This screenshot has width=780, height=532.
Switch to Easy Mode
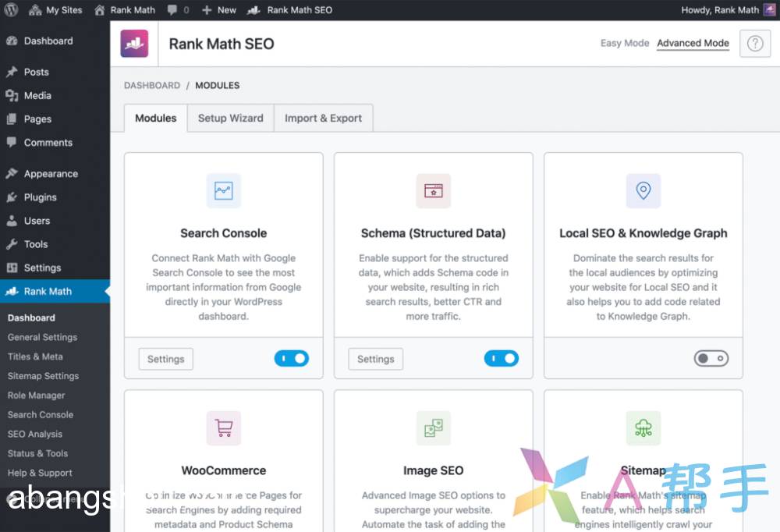(624, 44)
